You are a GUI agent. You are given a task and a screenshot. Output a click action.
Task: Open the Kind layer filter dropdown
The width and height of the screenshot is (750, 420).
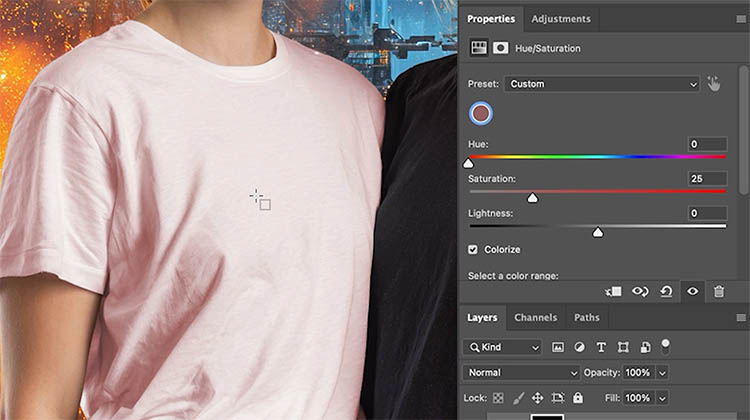pos(502,347)
